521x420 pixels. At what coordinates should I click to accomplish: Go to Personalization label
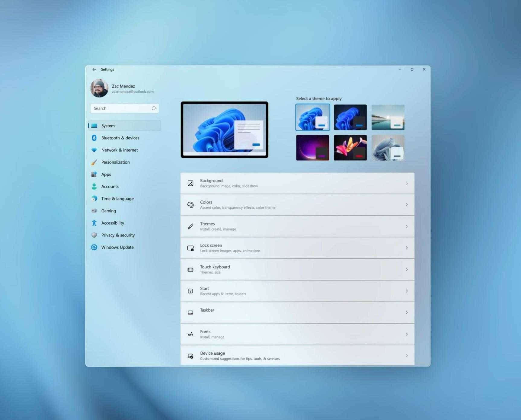click(116, 162)
